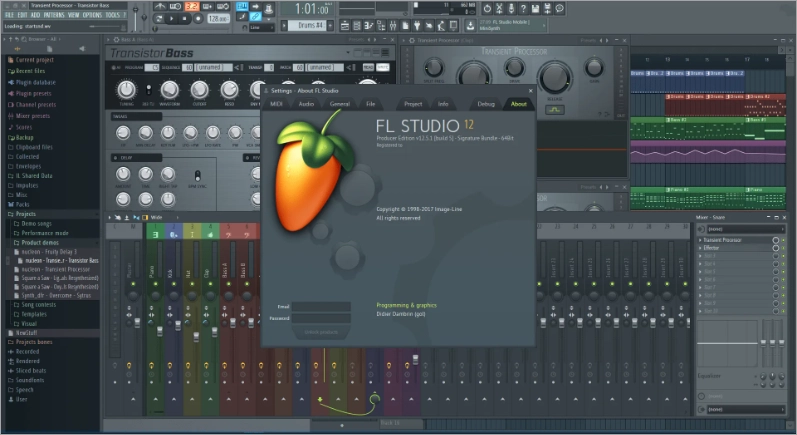The height and width of the screenshot is (435, 797).
Task: Click the Unlock products button
Action: (x=321, y=332)
